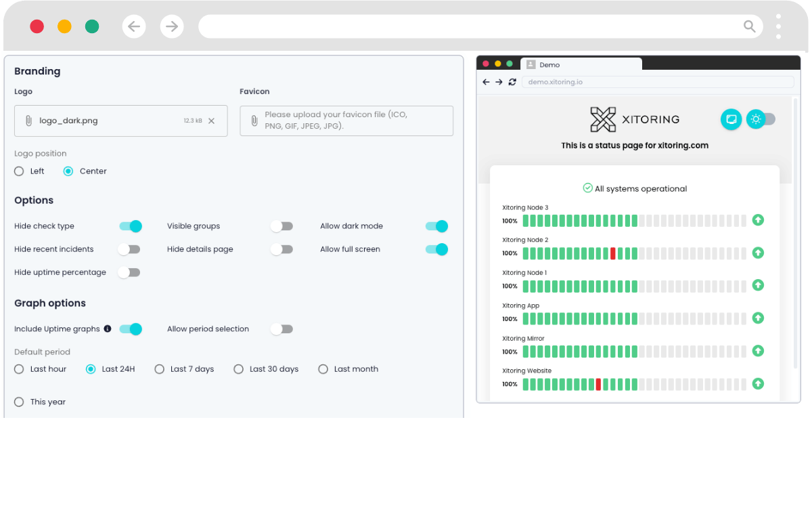Click the preview page vertical scrollbar
This screenshot has height=508, width=812.
point(796,234)
